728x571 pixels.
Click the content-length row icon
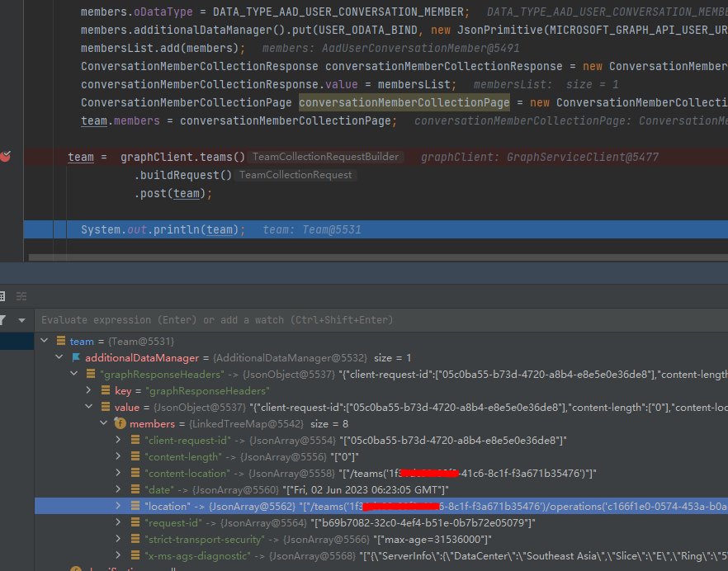(135, 456)
